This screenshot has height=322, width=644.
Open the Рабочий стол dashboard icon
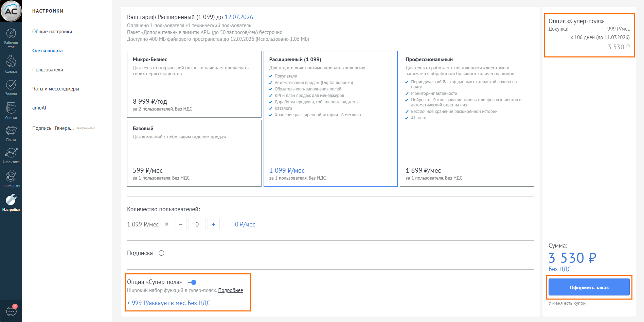coord(11,36)
